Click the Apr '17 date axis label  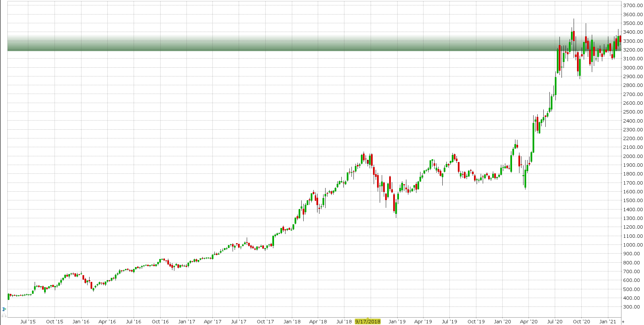click(x=213, y=321)
